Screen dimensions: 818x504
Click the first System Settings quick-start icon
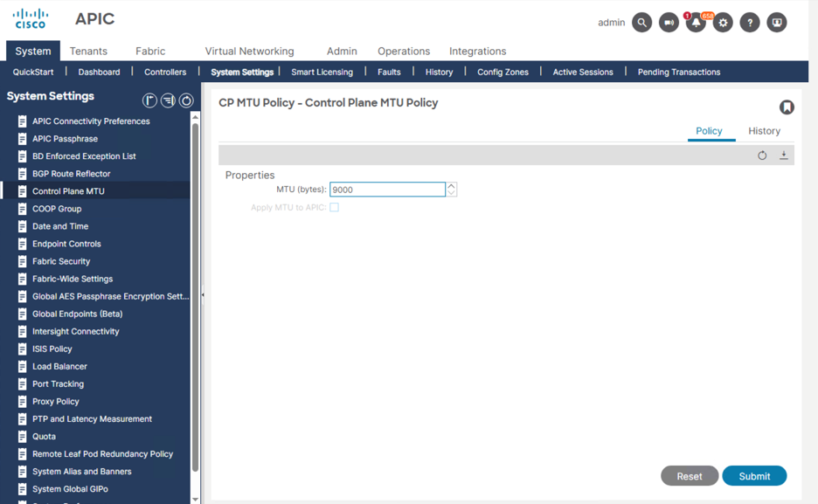[149, 100]
